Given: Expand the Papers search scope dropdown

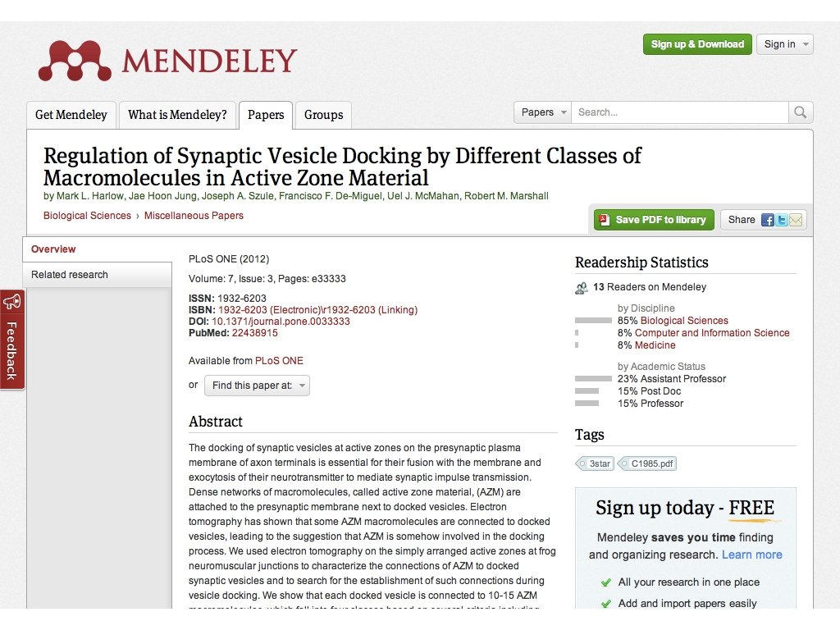Looking at the screenshot, I should pos(542,112).
